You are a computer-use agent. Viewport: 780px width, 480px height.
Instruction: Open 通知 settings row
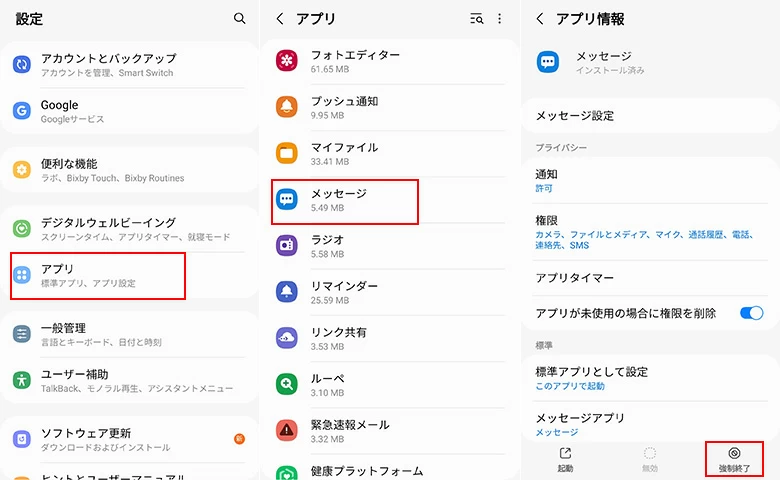[650, 181]
